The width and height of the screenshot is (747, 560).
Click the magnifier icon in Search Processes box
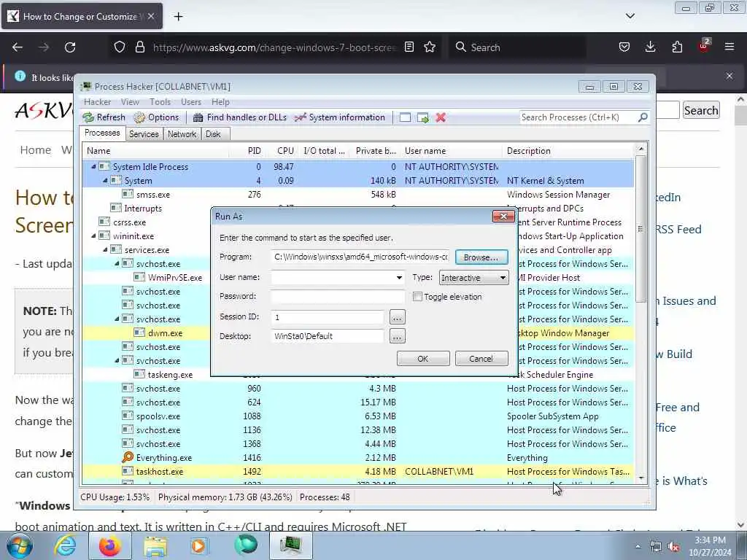tap(643, 117)
